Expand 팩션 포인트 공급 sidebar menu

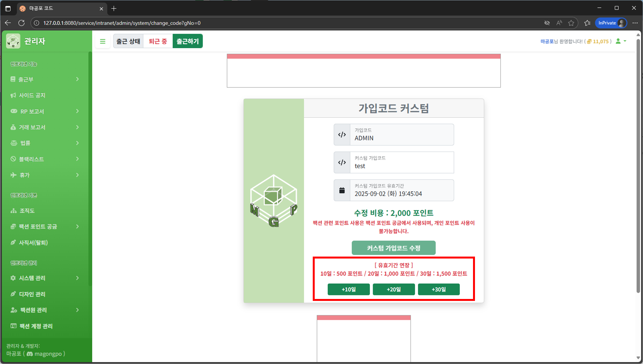pyautogui.click(x=45, y=226)
